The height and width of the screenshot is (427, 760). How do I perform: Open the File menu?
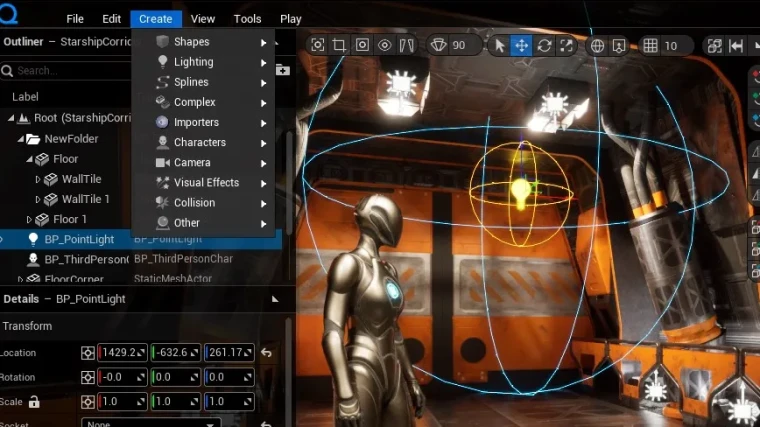click(75, 19)
